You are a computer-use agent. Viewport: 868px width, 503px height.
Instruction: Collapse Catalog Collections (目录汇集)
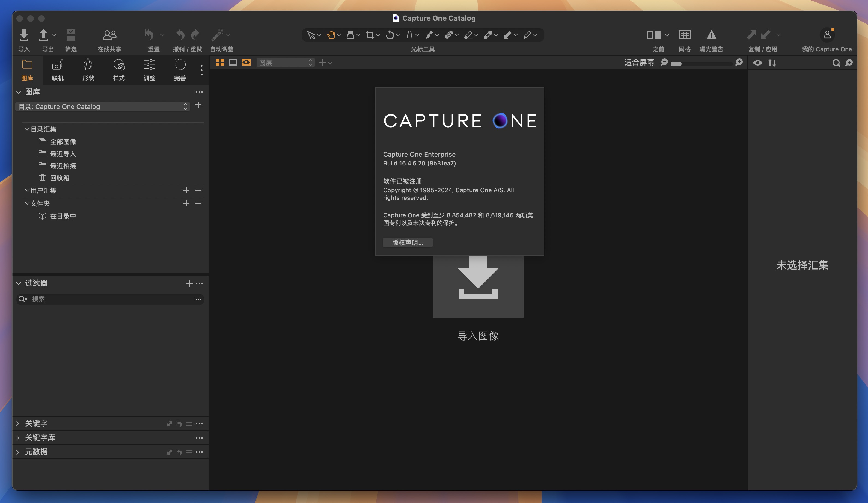point(27,129)
